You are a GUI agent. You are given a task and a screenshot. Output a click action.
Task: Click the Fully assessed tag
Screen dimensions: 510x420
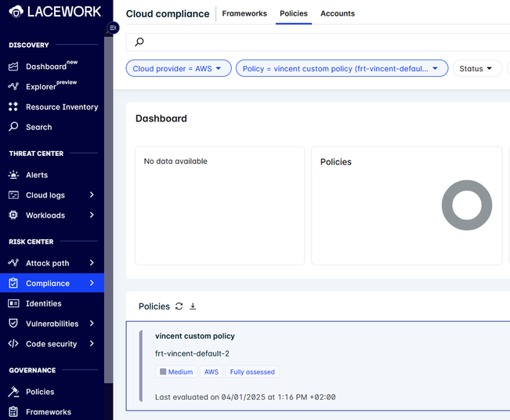(x=252, y=372)
